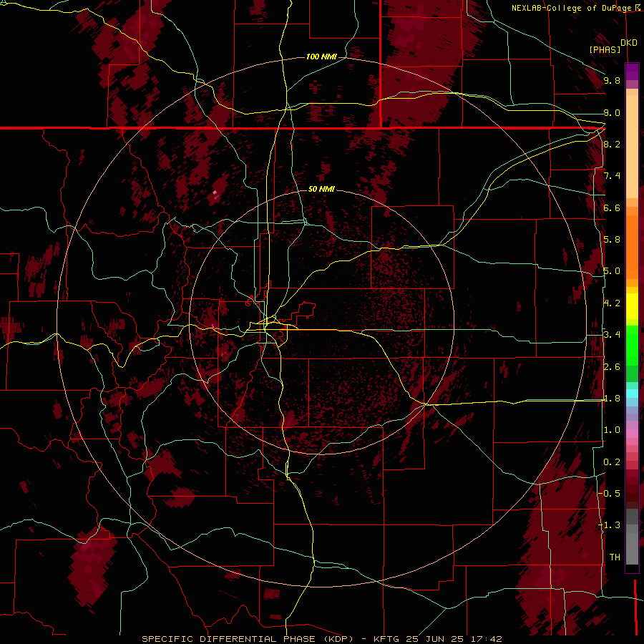Viewport: 644px width, 644px height.
Task: Pick the yellow band of the color bar
Action: 632,306
